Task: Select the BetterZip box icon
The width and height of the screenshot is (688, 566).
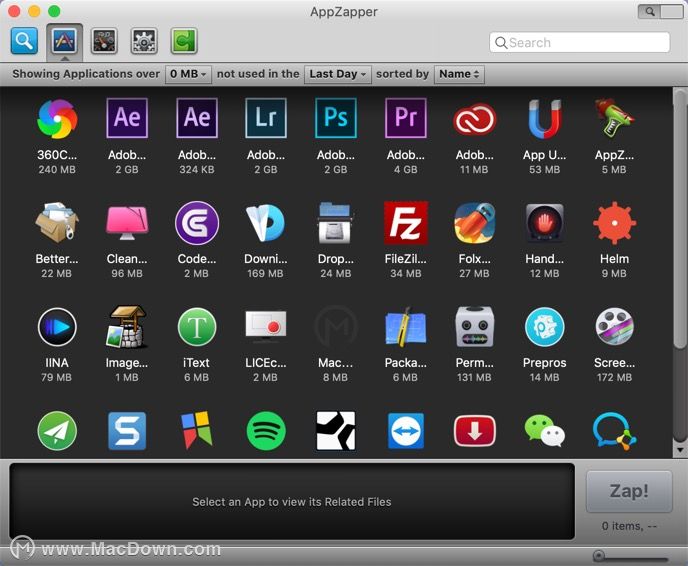Action: click(x=57, y=222)
